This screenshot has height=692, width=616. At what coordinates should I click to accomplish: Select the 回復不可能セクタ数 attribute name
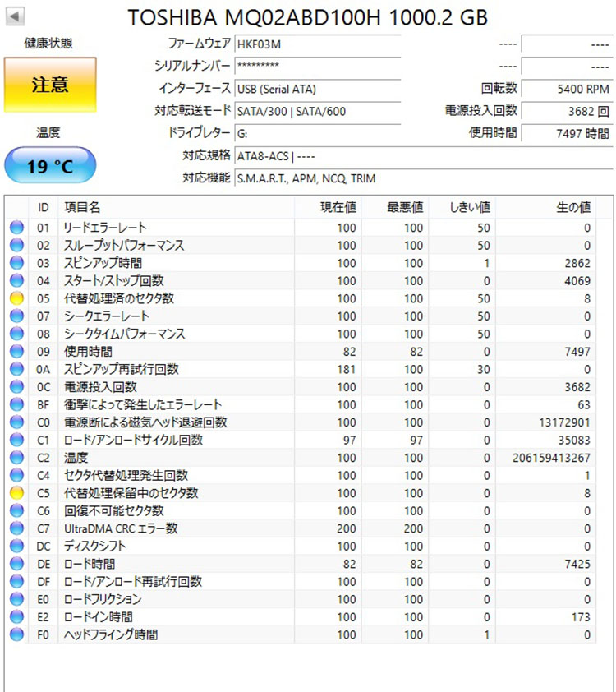(x=114, y=510)
